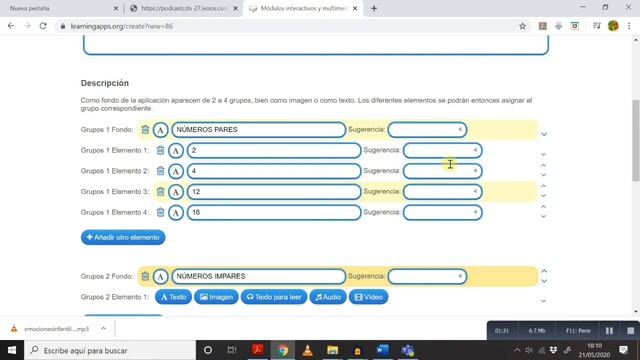Move Grupos 1 Fondo down with arrow
The image size is (640, 360).
tap(544, 134)
